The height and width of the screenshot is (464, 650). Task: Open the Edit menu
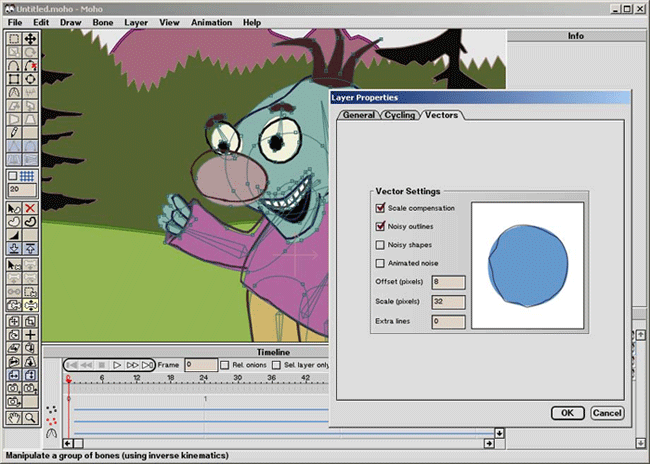[41, 22]
